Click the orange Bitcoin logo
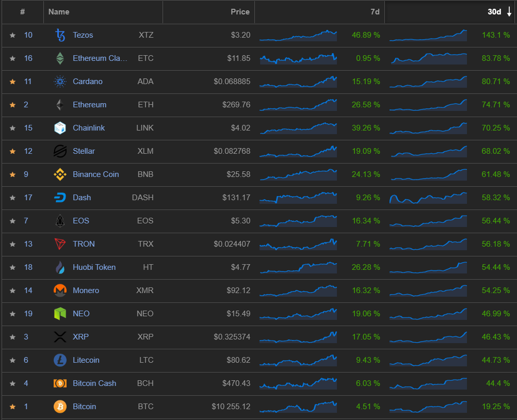Screen dimensions: 517x420 coord(60,407)
